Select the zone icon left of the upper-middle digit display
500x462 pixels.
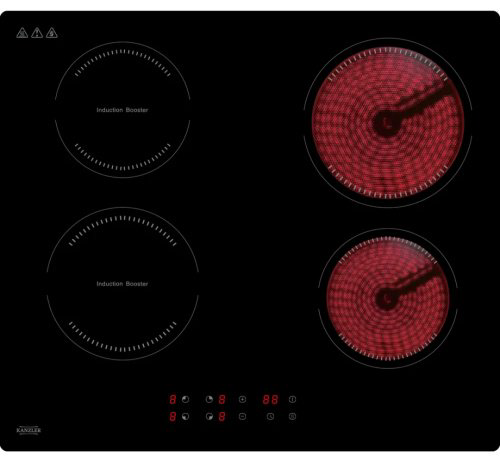pyautogui.click(x=209, y=399)
